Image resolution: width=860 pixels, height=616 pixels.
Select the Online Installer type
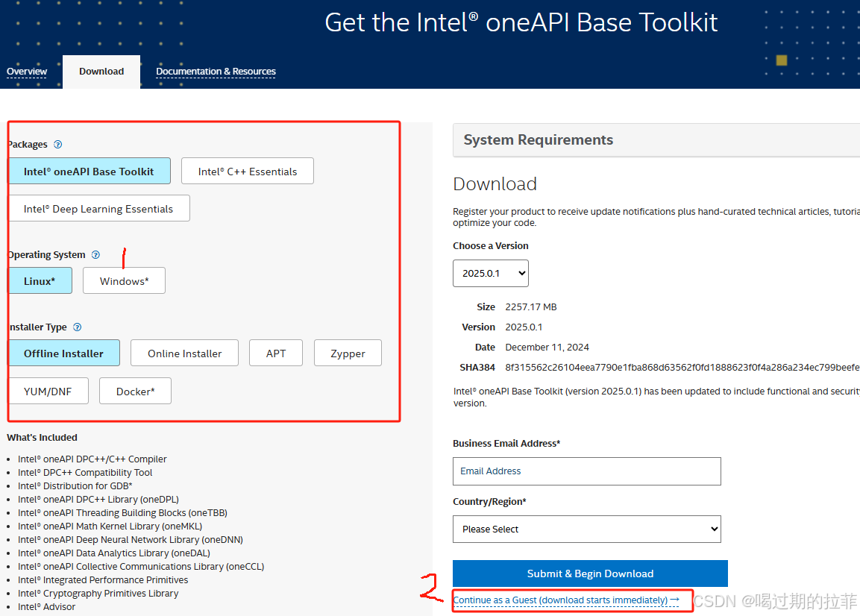pyautogui.click(x=184, y=353)
